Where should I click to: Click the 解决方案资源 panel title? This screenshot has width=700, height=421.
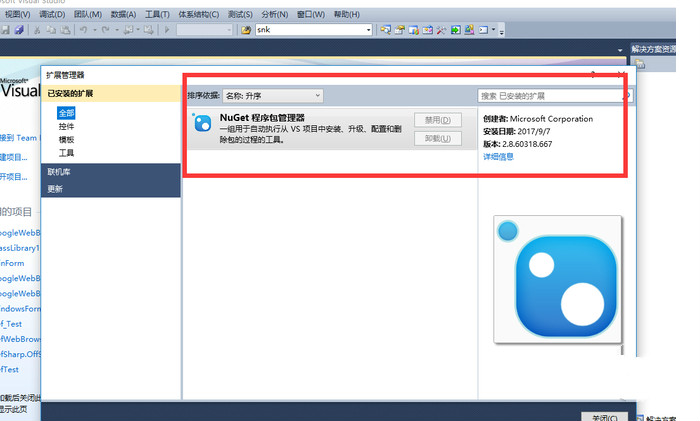pyautogui.click(x=653, y=49)
